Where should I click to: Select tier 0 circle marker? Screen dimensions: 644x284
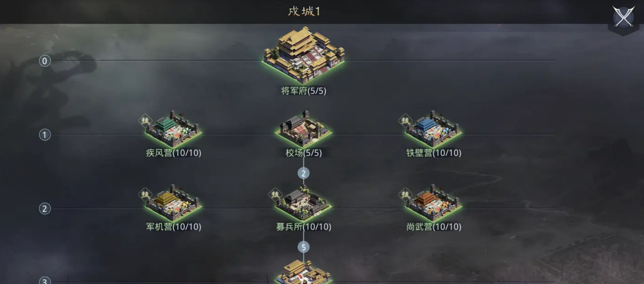tap(44, 61)
